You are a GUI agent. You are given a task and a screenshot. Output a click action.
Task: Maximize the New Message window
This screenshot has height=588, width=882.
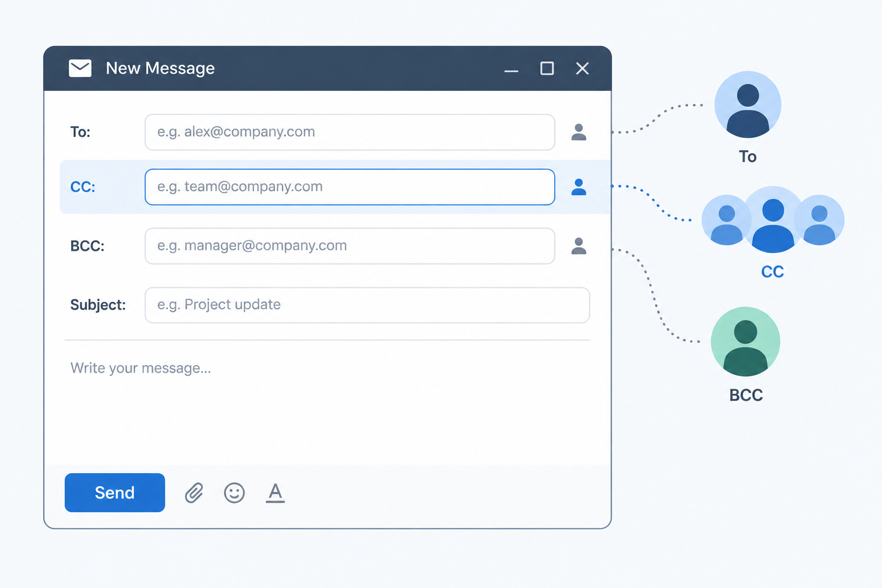(547, 68)
